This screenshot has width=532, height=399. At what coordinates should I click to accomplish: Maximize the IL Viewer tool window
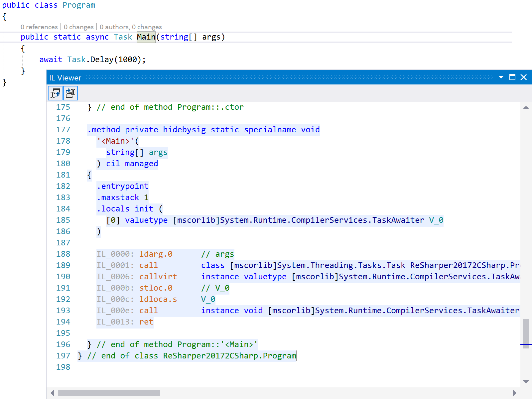click(512, 77)
